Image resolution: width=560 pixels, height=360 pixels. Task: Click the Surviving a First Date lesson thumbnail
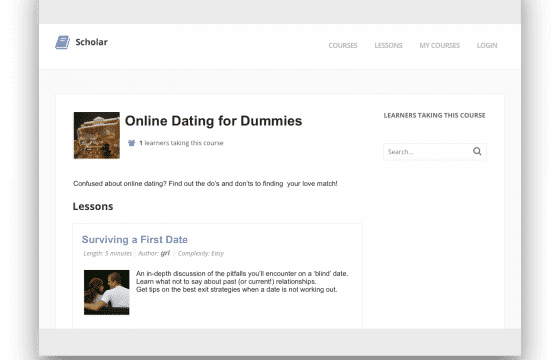click(107, 292)
